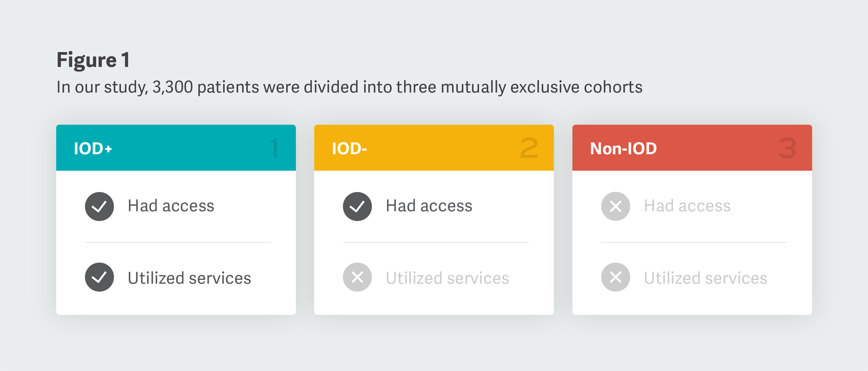Screen dimensions: 868x371
Task: Click the IOD+ Had access checkmark icon
Action: coord(99,206)
